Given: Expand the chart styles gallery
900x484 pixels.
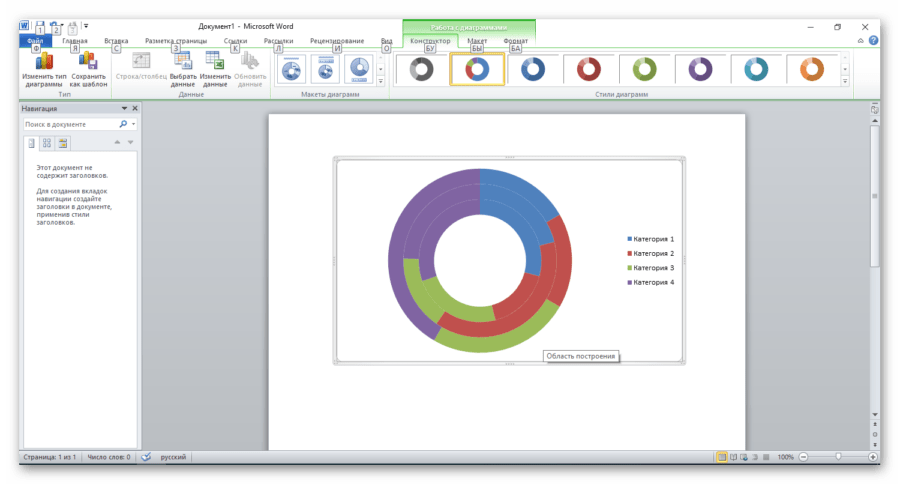Looking at the screenshot, I should click(x=845, y=82).
